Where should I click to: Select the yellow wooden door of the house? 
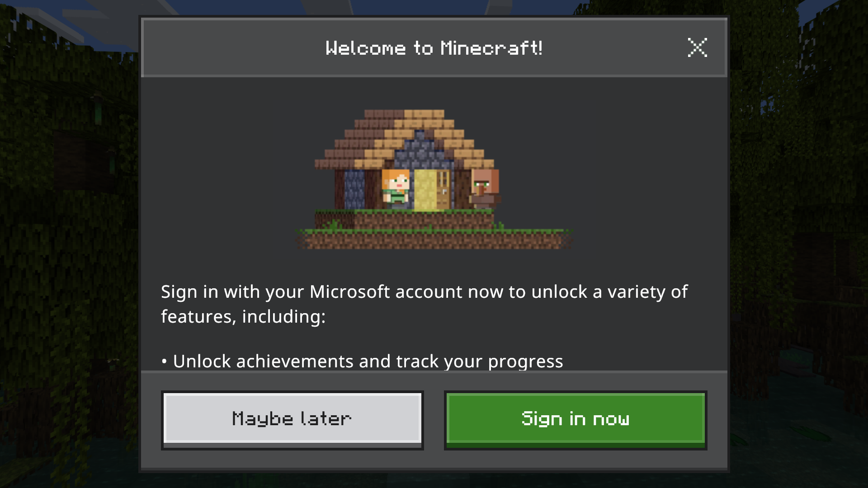432,190
